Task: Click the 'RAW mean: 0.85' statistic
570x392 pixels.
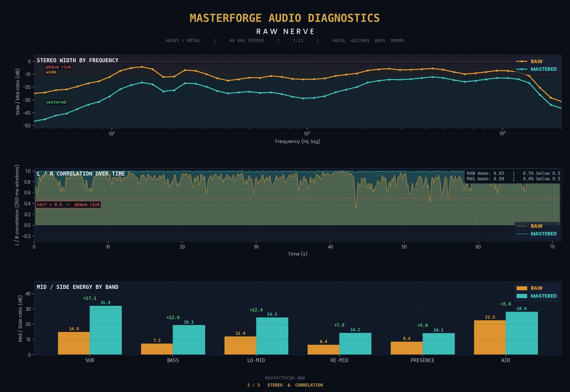Action: pos(485,173)
